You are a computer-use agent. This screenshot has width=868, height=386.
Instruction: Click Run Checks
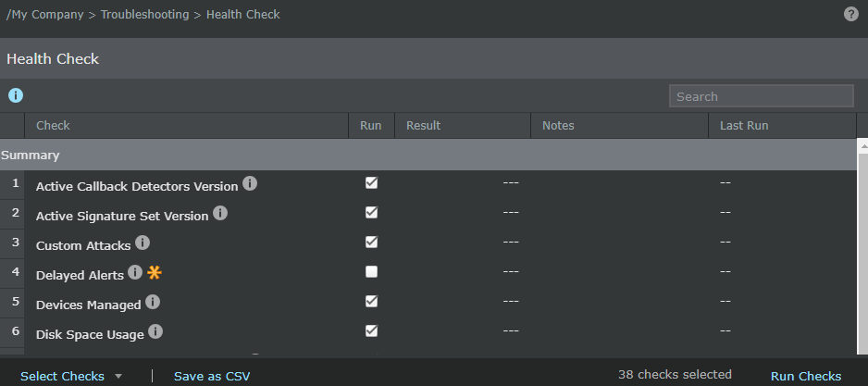click(806, 376)
